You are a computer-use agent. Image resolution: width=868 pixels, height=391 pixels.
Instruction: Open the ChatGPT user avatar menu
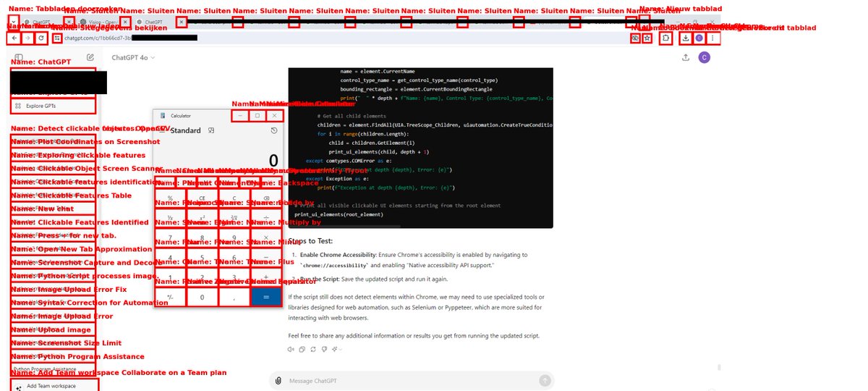(704, 58)
